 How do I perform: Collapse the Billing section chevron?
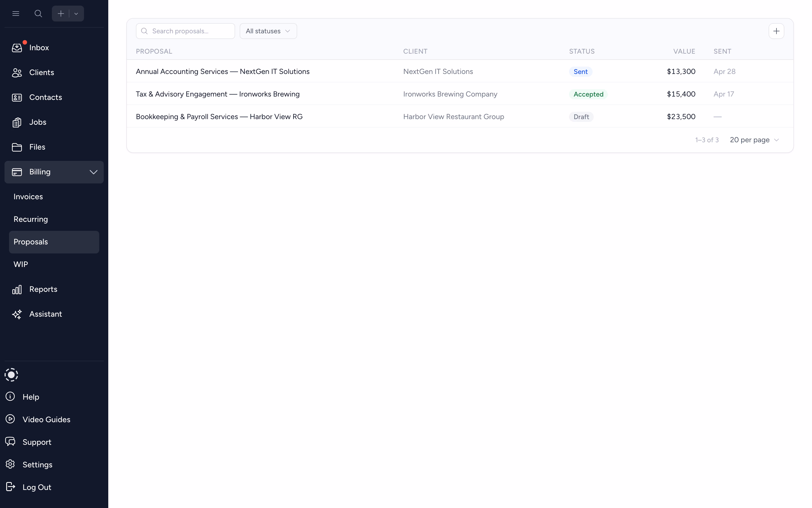94,172
